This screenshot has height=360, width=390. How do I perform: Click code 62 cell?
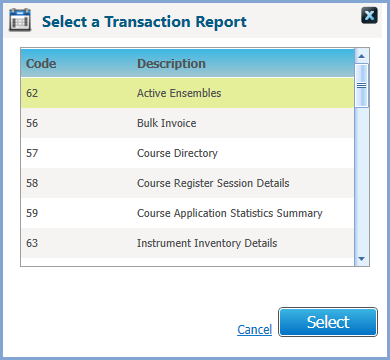point(32,93)
